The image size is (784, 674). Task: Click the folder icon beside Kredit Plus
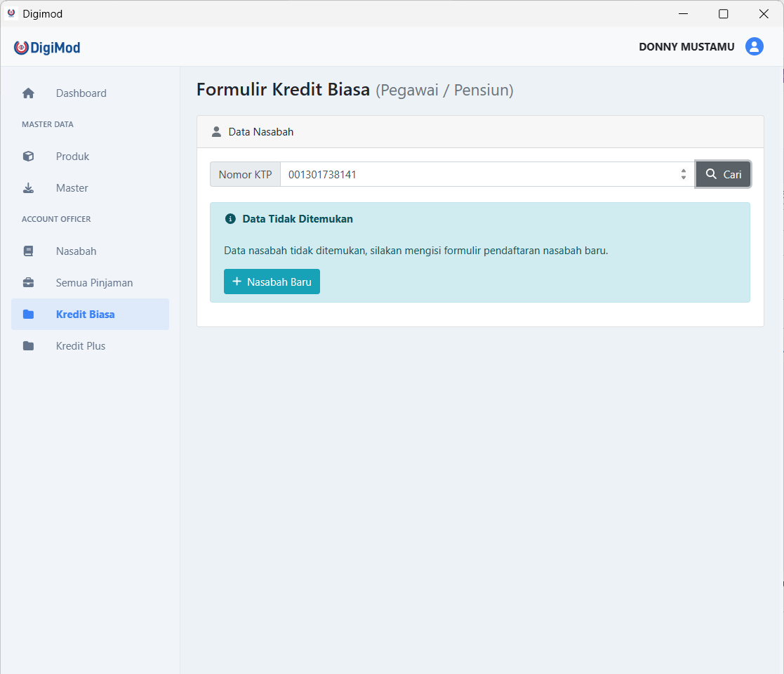(x=28, y=346)
